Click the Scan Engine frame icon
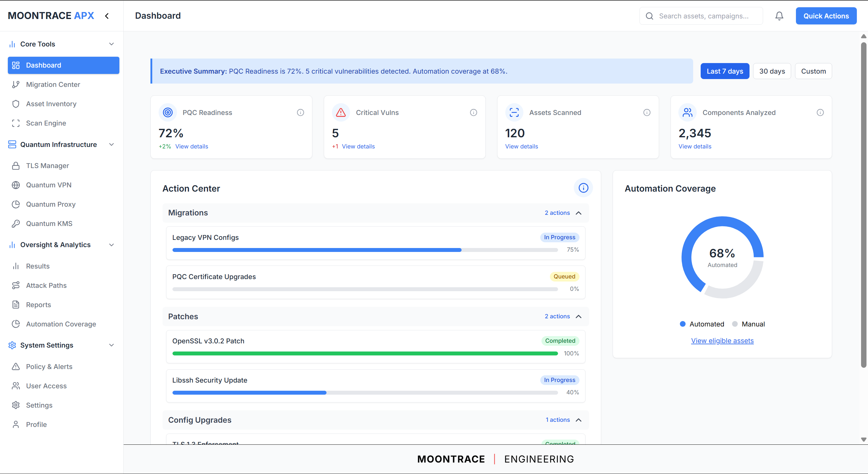This screenshot has height=474, width=868. click(x=16, y=123)
